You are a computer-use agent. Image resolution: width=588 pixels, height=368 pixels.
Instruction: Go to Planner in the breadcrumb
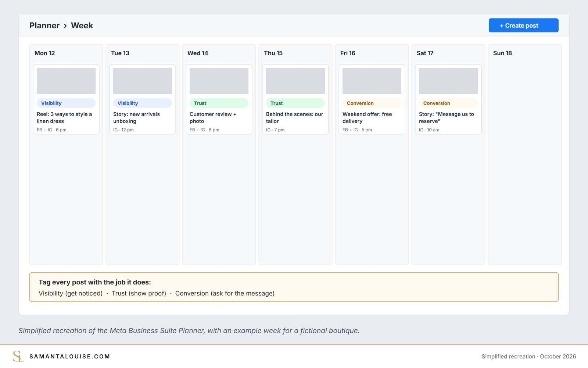pyautogui.click(x=44, y=25)
